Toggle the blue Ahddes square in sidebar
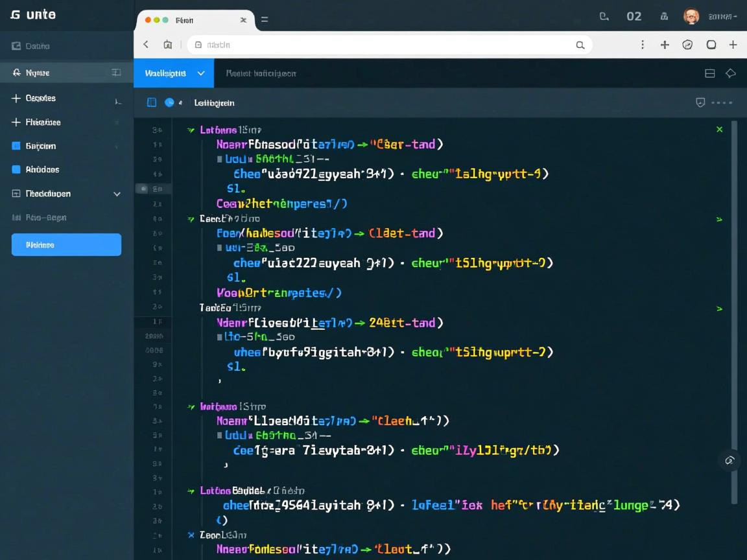747x560 pixels. pos(16,169)
